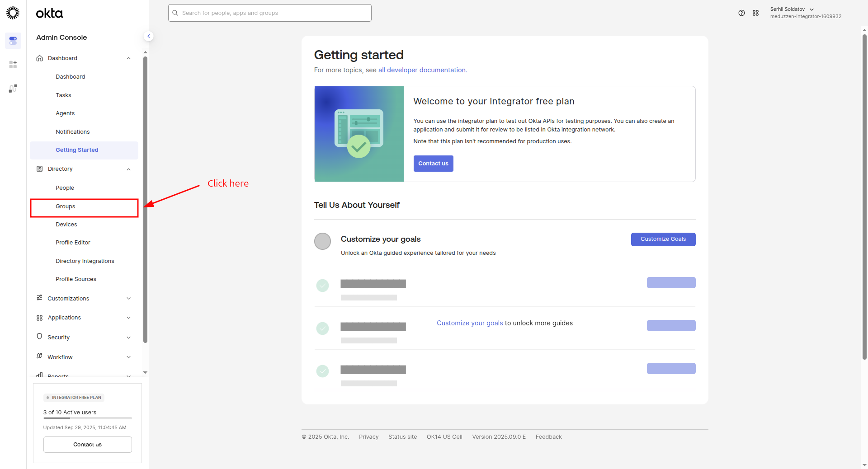Collapse the sidebar with the arrow button
Image resolution: width=868 pixels, height=469 pixels.
[148, 36]
